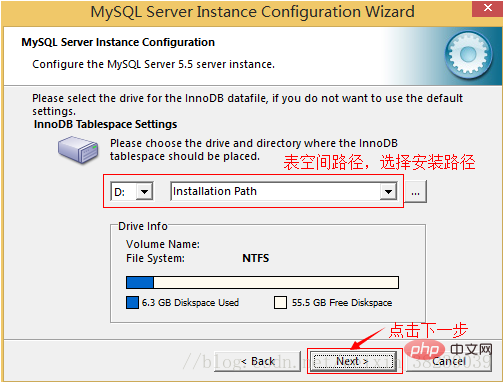Click the 'File System:' label
The height and width of the screenshot is (382, 503).
(155, 258)
